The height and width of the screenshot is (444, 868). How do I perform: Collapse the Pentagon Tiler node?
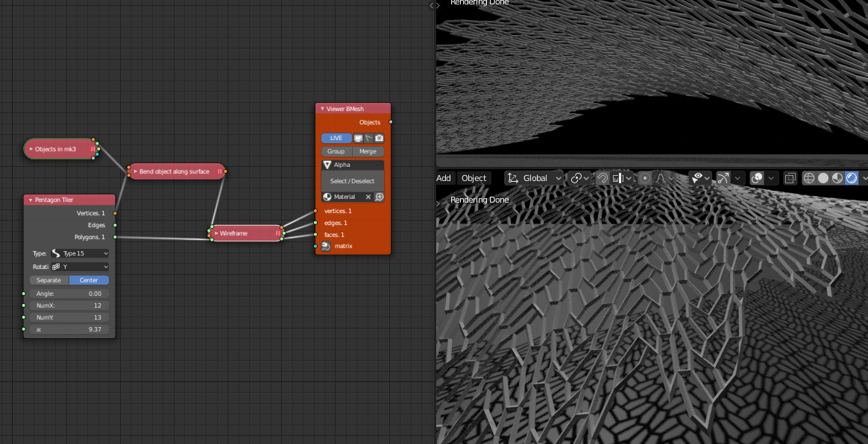(x=31, y=200)
